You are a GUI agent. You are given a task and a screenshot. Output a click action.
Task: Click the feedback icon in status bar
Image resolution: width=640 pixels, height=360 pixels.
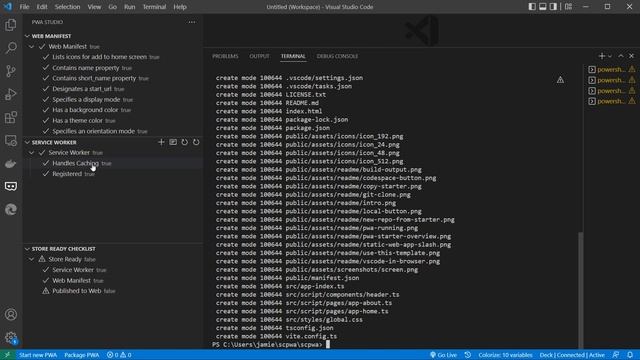(616, 355)
